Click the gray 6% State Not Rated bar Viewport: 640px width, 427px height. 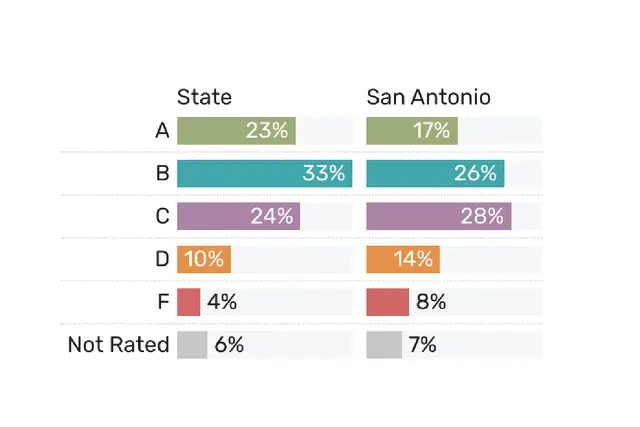(x=191, y=345)
